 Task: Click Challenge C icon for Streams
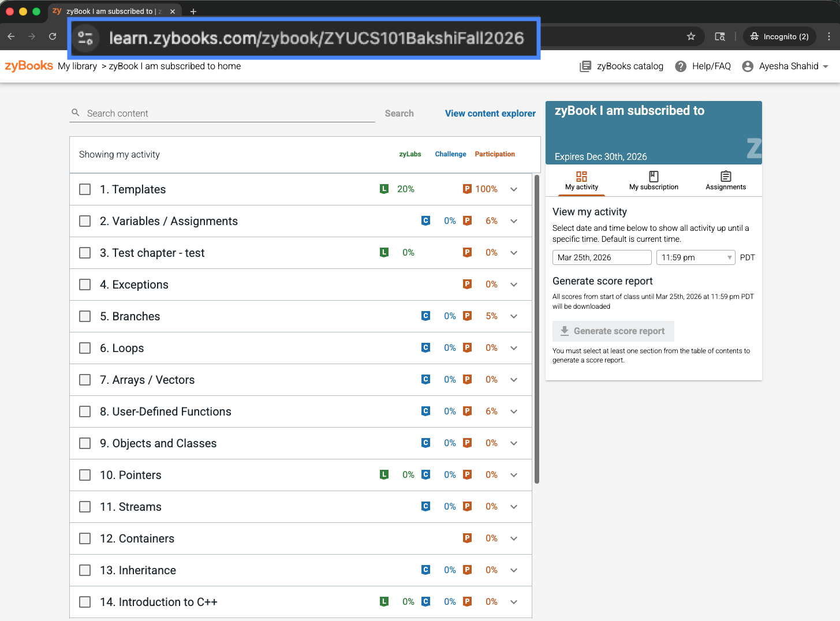click(425, 506)
